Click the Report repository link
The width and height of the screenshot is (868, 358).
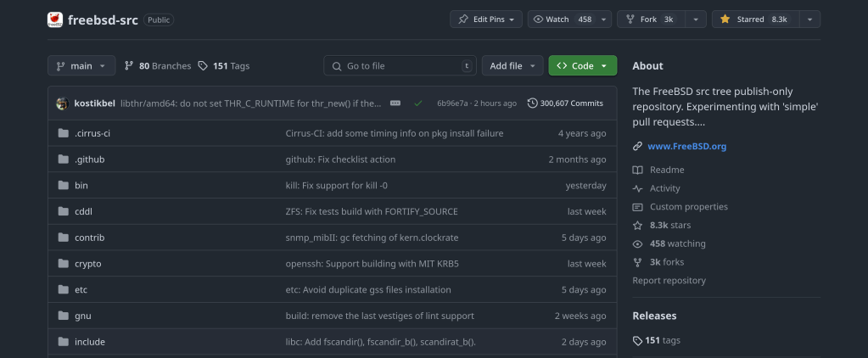tap(669, 281)
